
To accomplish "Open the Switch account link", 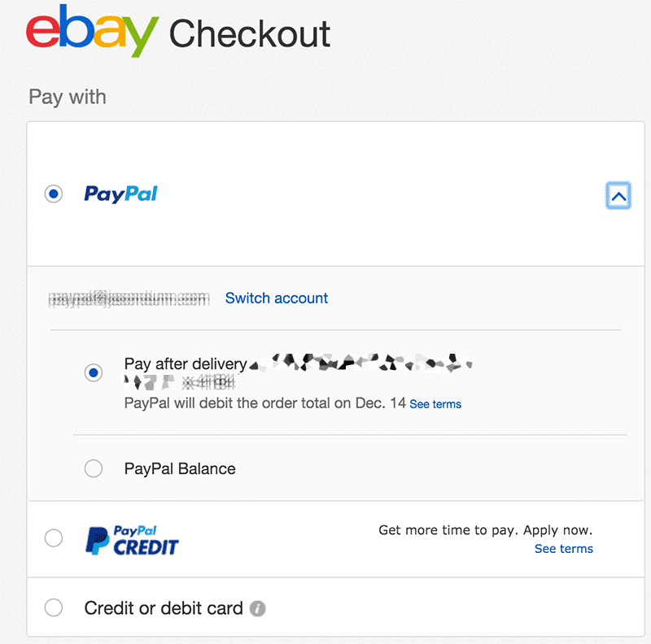I will tap(277, 298).
